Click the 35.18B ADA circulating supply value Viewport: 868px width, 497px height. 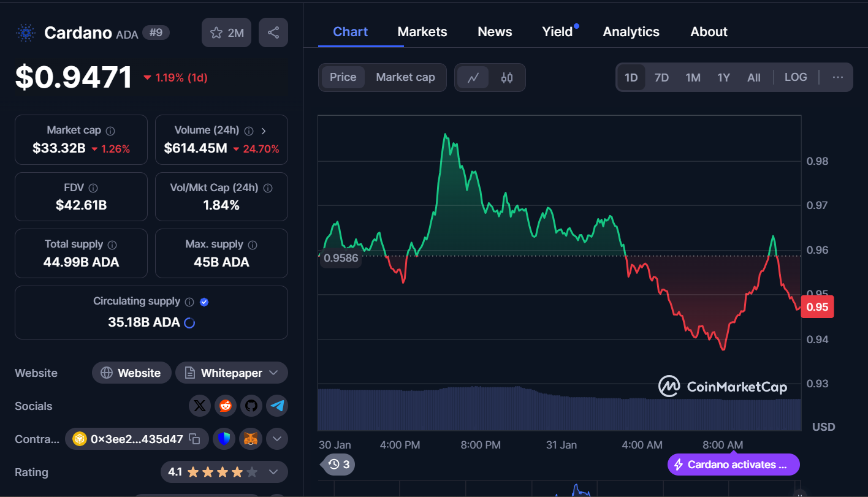(144, 322)
